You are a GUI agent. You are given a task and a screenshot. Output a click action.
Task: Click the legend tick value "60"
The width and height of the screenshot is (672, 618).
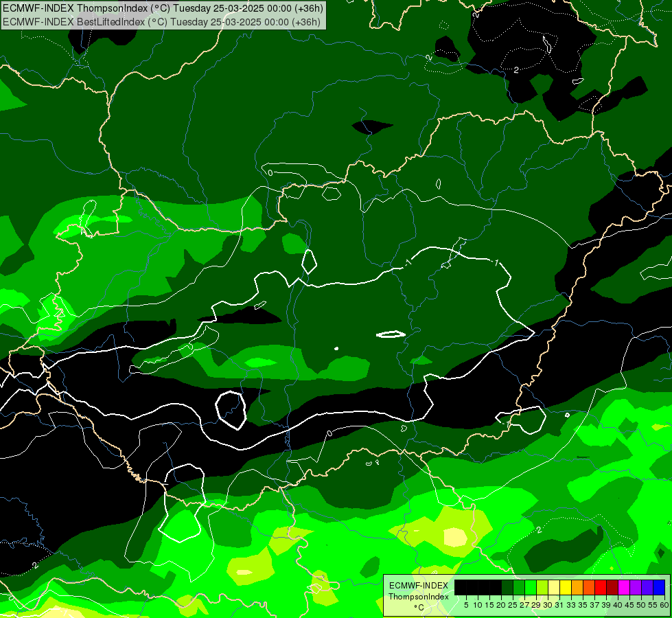664,605
